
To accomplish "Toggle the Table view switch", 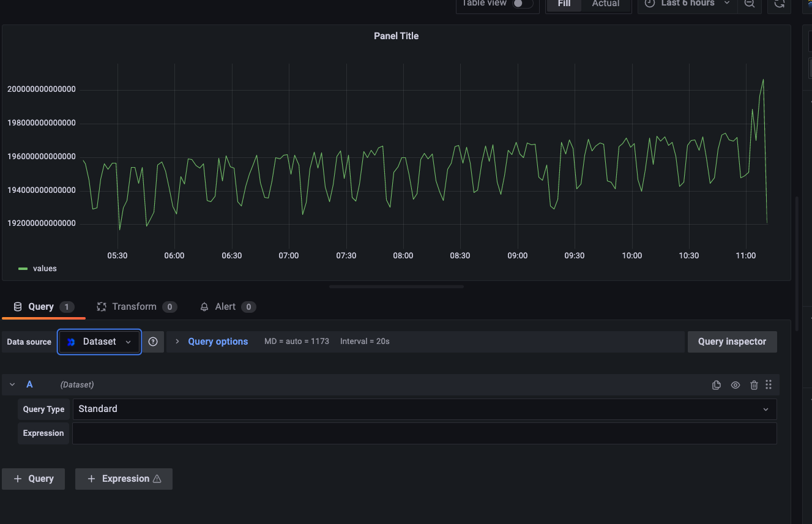I will [521, 4].
